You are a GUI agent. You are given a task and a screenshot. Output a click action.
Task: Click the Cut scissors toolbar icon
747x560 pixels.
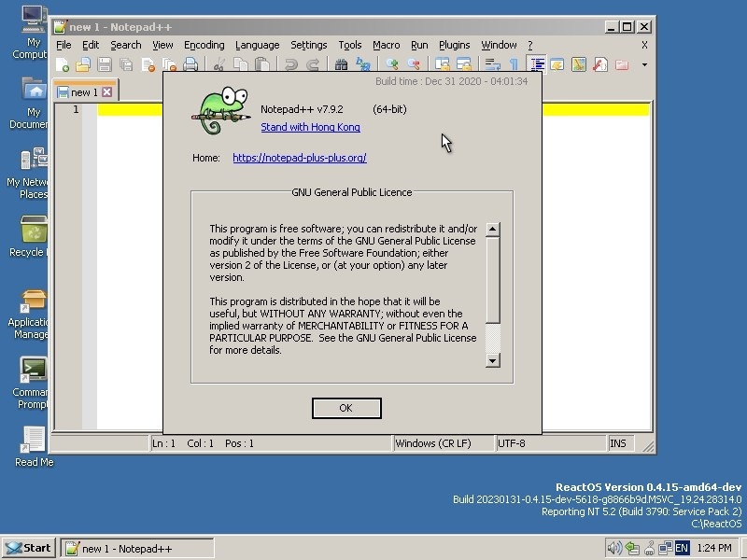218,64
